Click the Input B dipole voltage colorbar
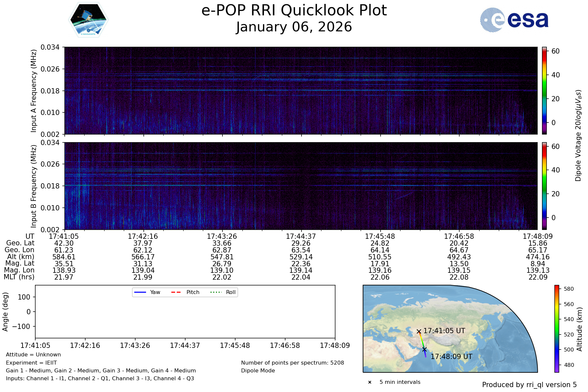The height and width of the screenshot is (392, 588). pyautogui.click(x=544, y=186)
